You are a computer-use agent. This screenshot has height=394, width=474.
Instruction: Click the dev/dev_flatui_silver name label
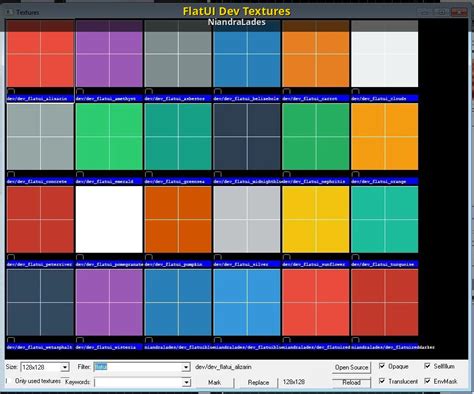click(247, 264)
